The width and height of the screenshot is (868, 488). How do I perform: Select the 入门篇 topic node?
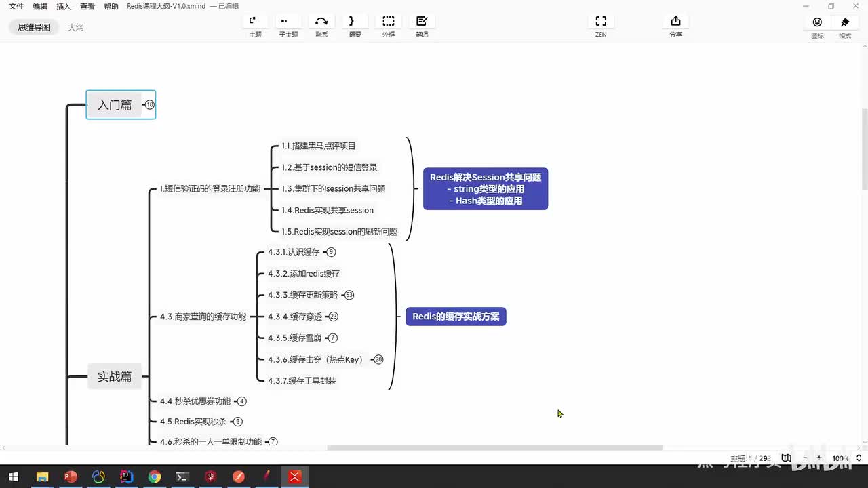coord(115,105)
